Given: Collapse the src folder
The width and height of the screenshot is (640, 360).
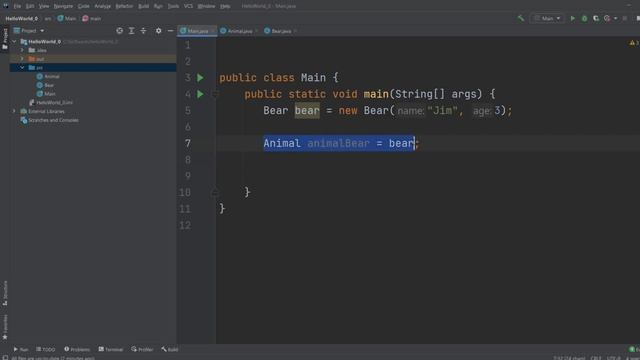Looking at the screenshot, I should pyautogui.click(x=22, y=68).
